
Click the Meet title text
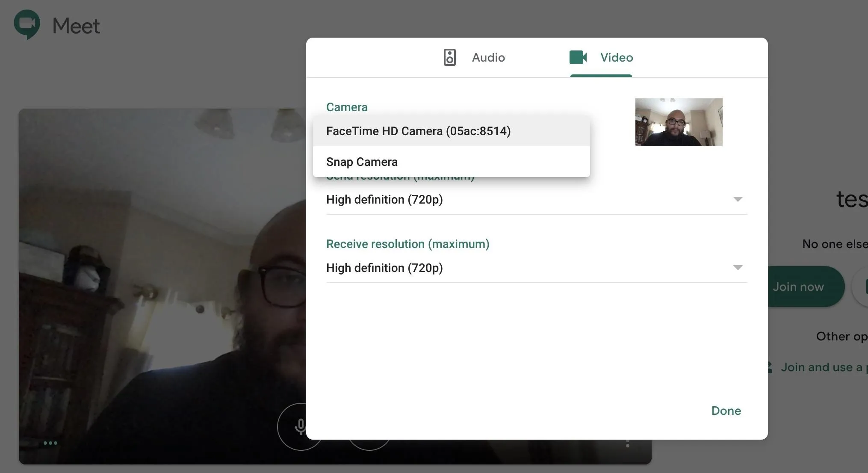point(76,26)
